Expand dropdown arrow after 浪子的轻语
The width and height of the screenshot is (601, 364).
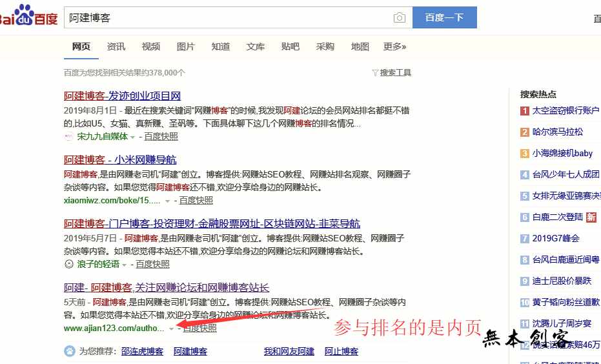[124, 265]
